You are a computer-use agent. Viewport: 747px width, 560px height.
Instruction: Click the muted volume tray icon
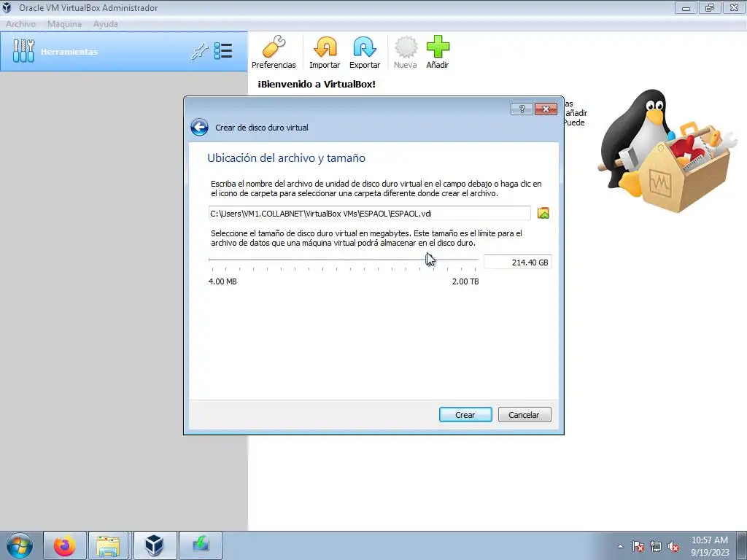click(x=673, y=547)
